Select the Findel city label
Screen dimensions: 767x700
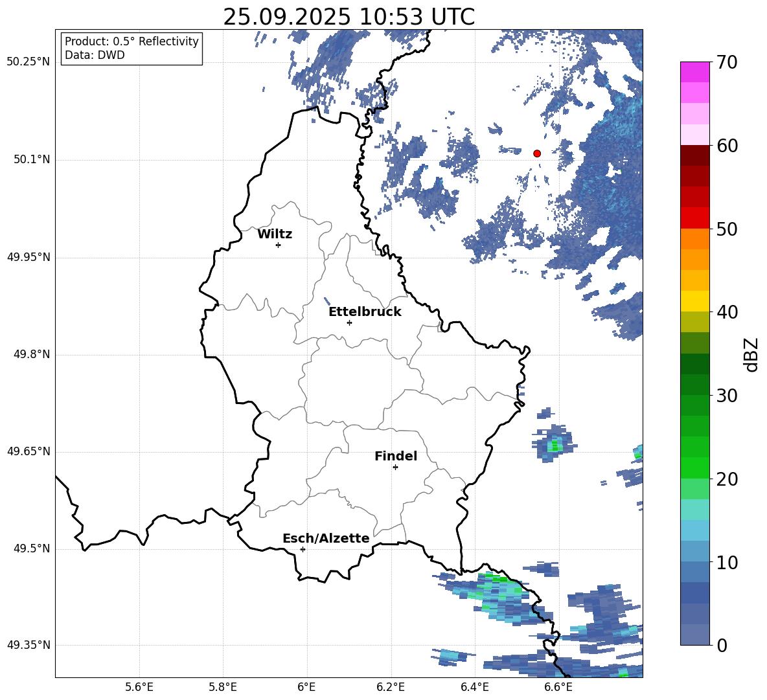[x=396, y=456]
